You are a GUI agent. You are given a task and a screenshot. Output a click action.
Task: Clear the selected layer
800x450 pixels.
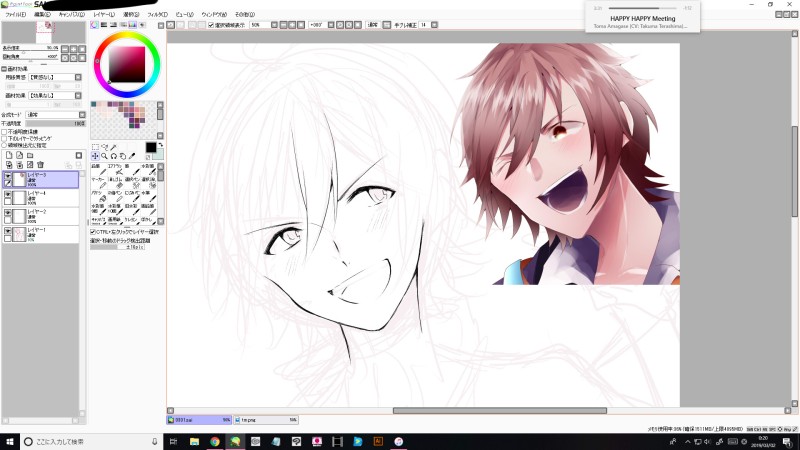click(30, 165)
